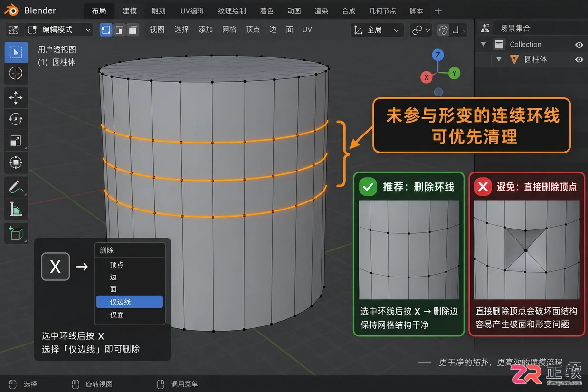Image resolution: width=588 pixels, height=392 pixels.
Task: Switch to the 纹理绘制 workspace tab
Action: [232, 10]
